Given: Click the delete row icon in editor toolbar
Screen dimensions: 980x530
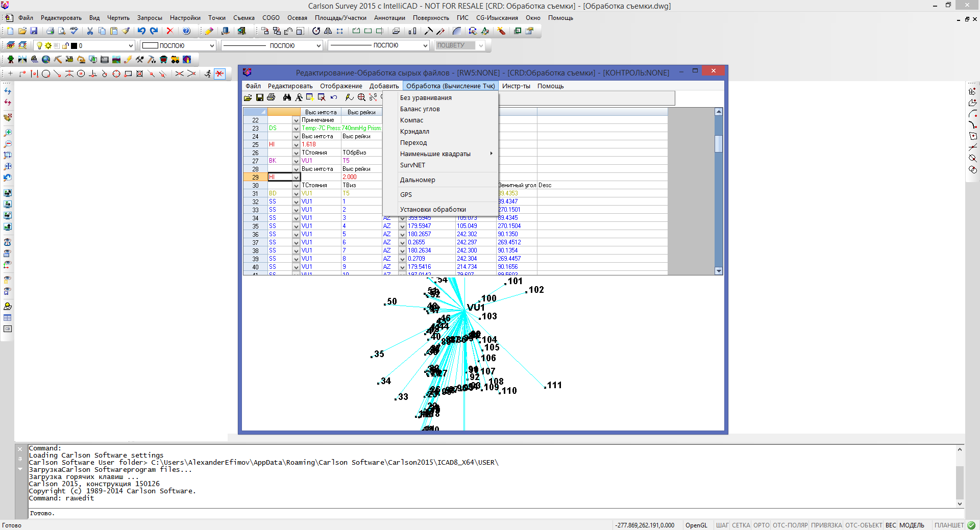Looking at the screenshot, I should 322,97.
